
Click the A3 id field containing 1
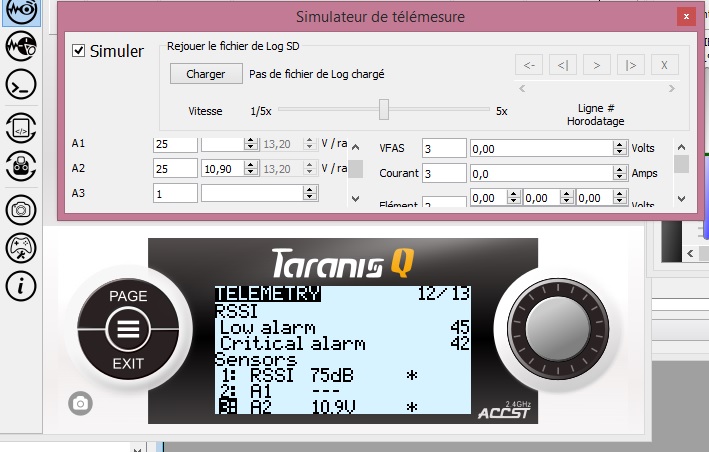click(175, 193)
